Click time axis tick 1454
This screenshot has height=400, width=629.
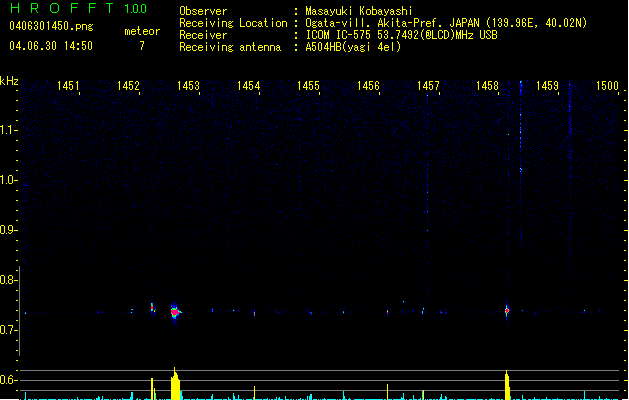pyautogui.click(x=248, y=86)
